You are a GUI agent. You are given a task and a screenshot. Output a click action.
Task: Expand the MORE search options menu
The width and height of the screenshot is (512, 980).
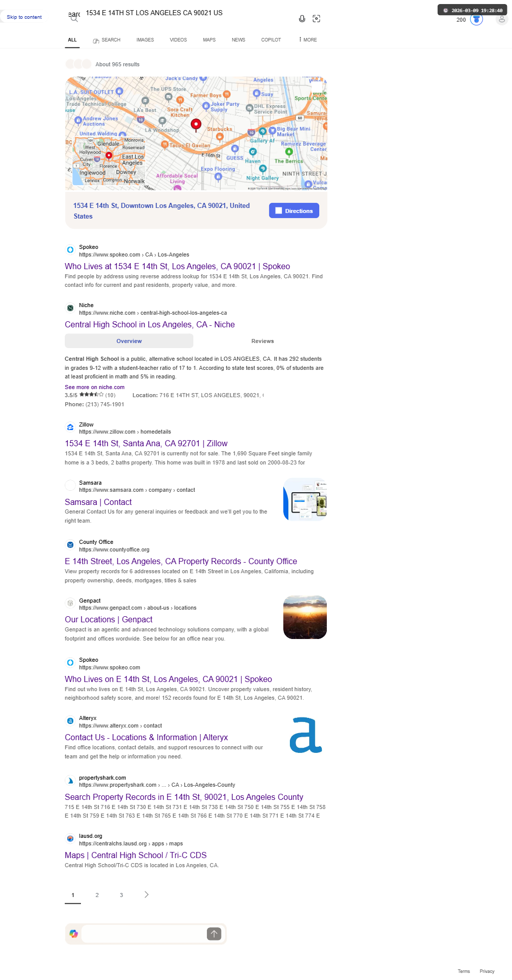308,39
